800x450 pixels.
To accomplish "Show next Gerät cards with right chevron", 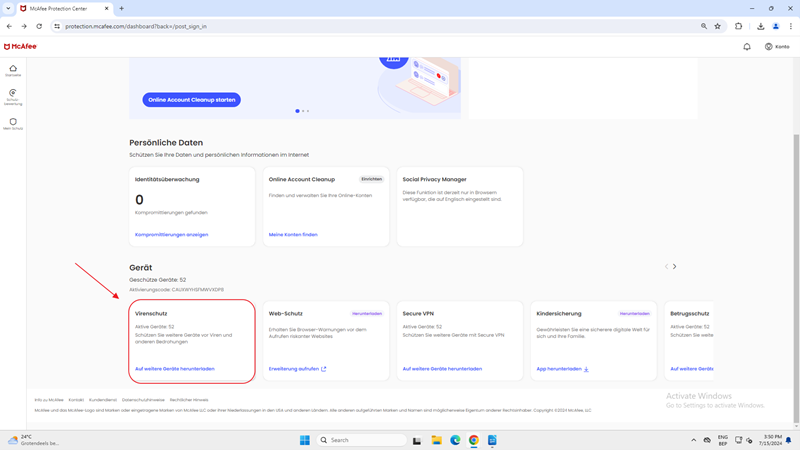I will (x=674, y=267).
